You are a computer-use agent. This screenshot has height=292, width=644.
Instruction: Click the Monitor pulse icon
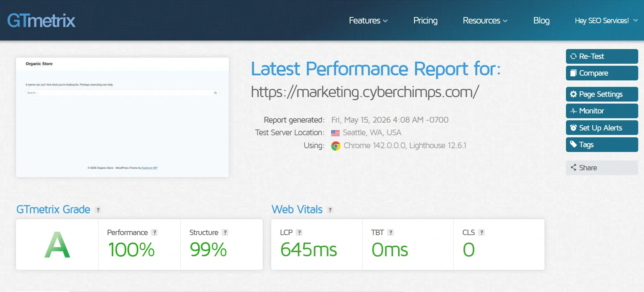573,111
